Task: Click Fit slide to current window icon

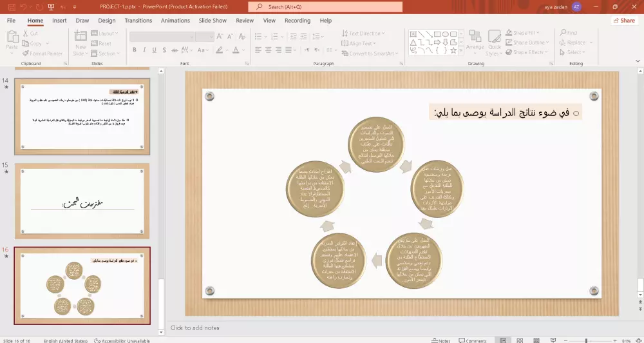Action: click(x=638, y=340)
